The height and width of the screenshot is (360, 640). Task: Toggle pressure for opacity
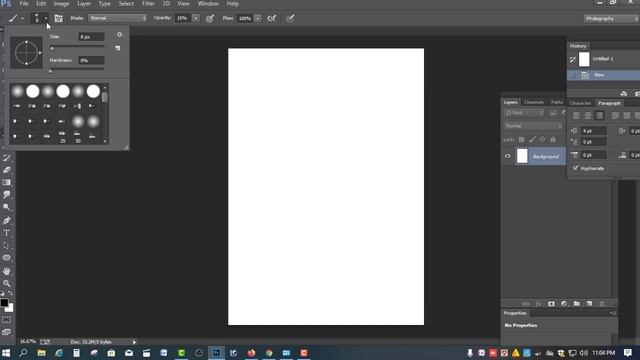coord(210,18)
